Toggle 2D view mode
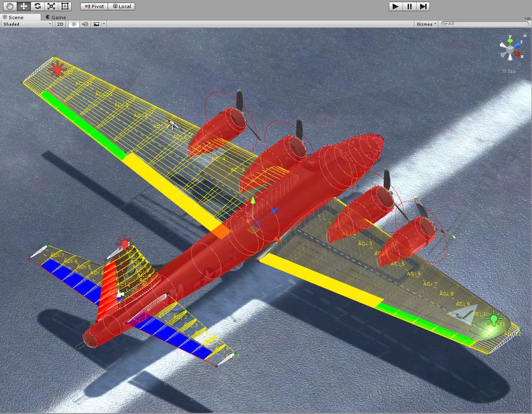Image resolution: width=532 pixels, height=414 pixels. click(60, 24)
